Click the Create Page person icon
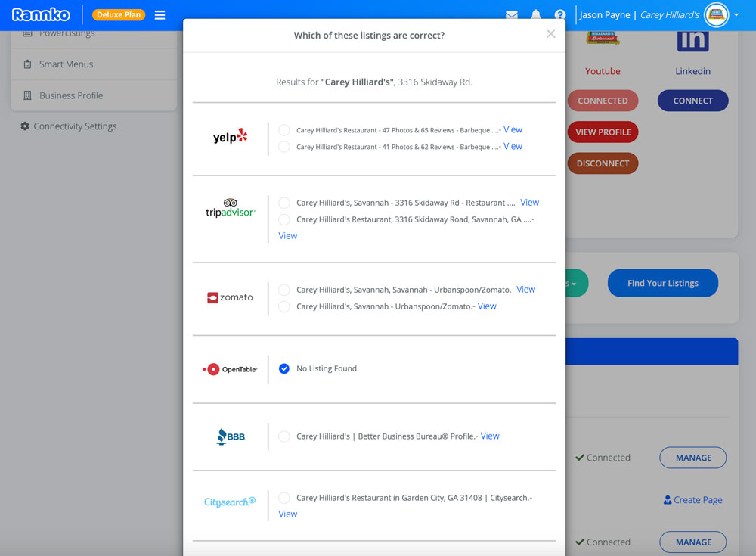This screenshot has height=556, width=756. (x=668, y=500)
